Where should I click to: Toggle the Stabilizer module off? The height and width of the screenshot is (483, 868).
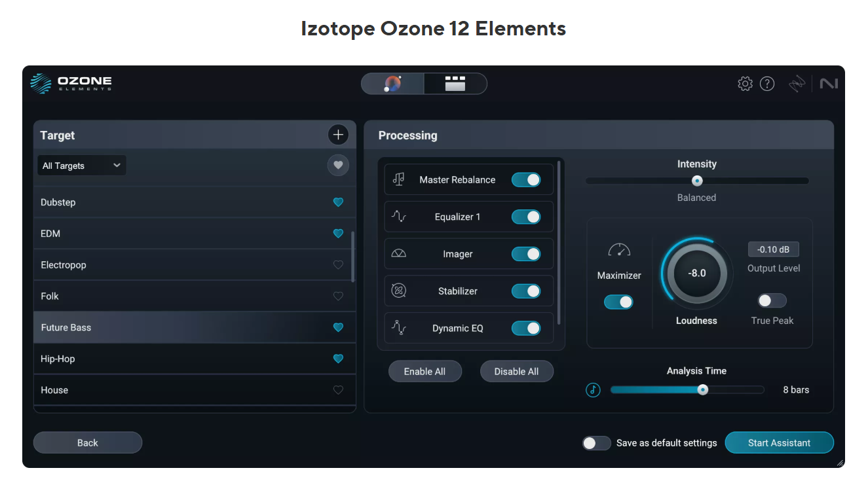(526, 291)
